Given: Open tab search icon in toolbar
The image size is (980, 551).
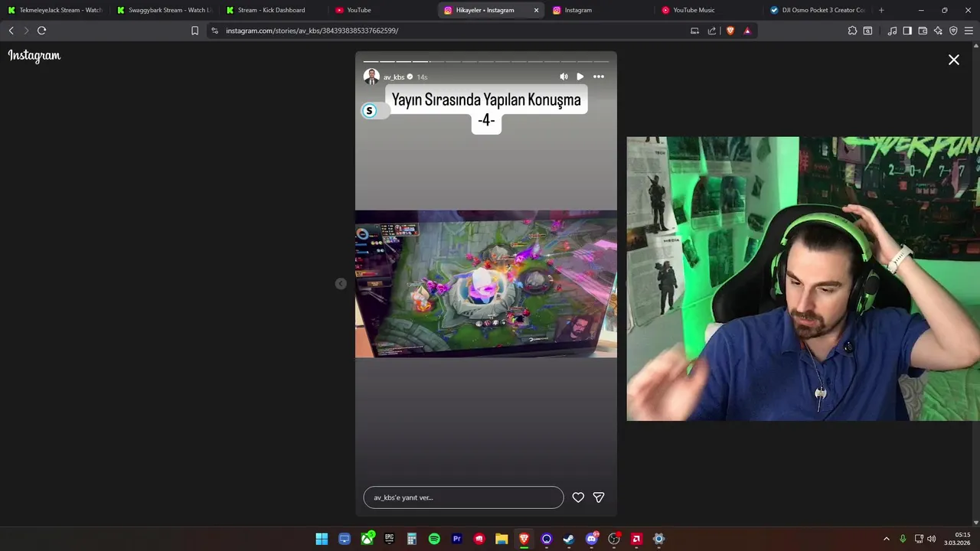Looking at the screenshot, I should (x=867, y=31).
